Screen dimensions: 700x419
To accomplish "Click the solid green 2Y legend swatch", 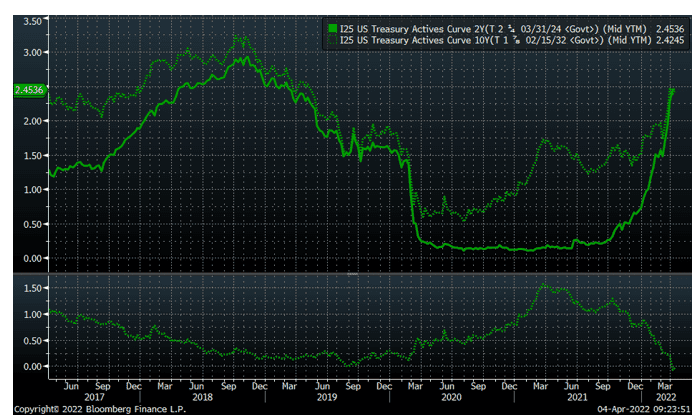I will coord(333,28).
